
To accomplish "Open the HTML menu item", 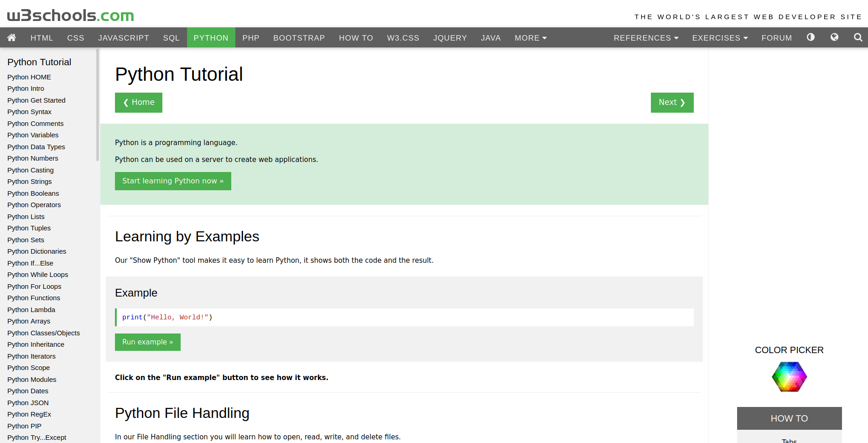I will pyautogui.click(x=42, y=38).
